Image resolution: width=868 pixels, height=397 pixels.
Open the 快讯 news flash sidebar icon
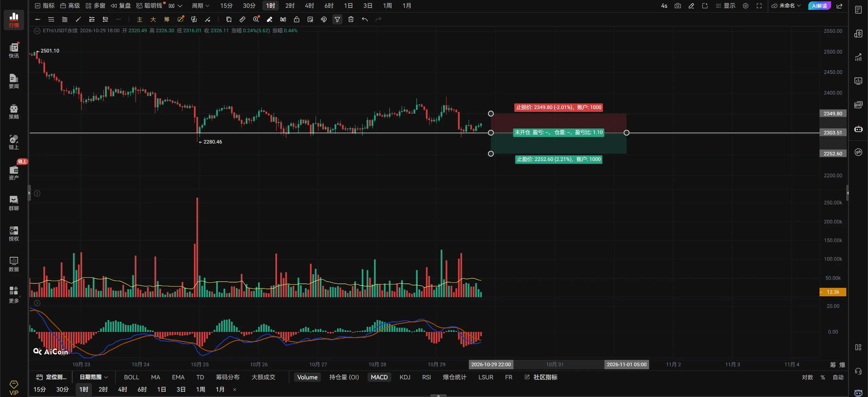pyautogui.click(x=14, y=51)
